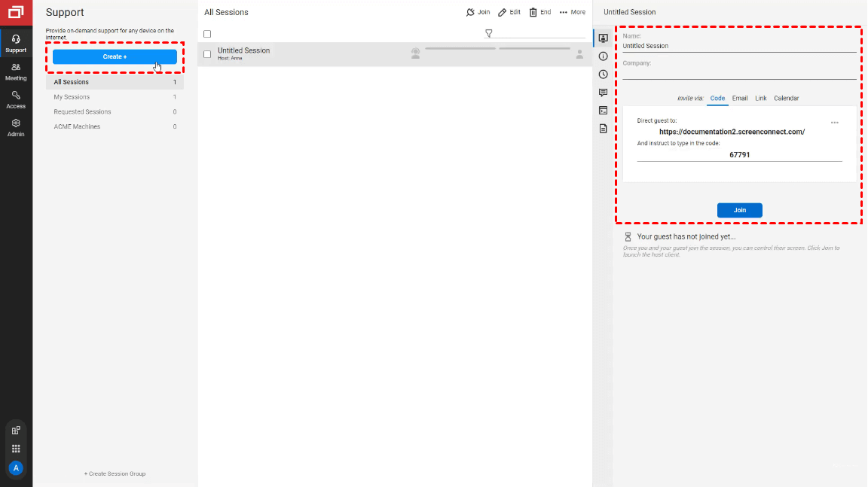Open the Extensions icon in bottom sidebar

click(x=16, y=431)
